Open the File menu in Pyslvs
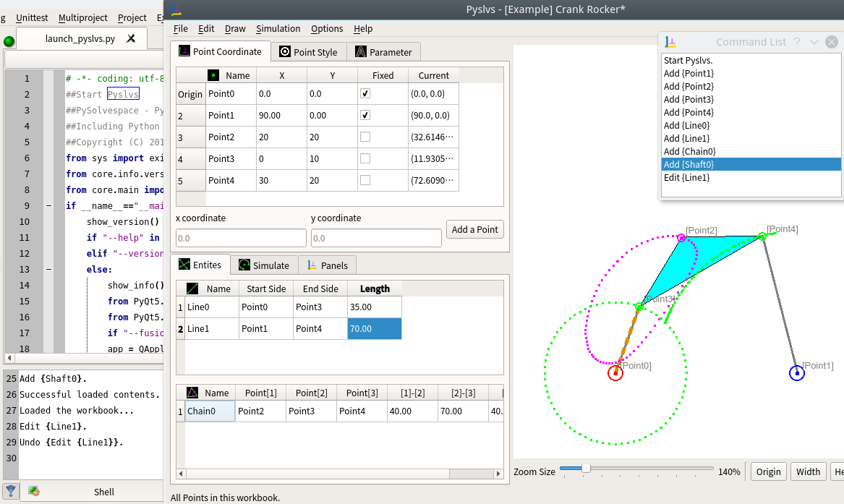This screenshot has width=844, height=504. tap(180, 28)
